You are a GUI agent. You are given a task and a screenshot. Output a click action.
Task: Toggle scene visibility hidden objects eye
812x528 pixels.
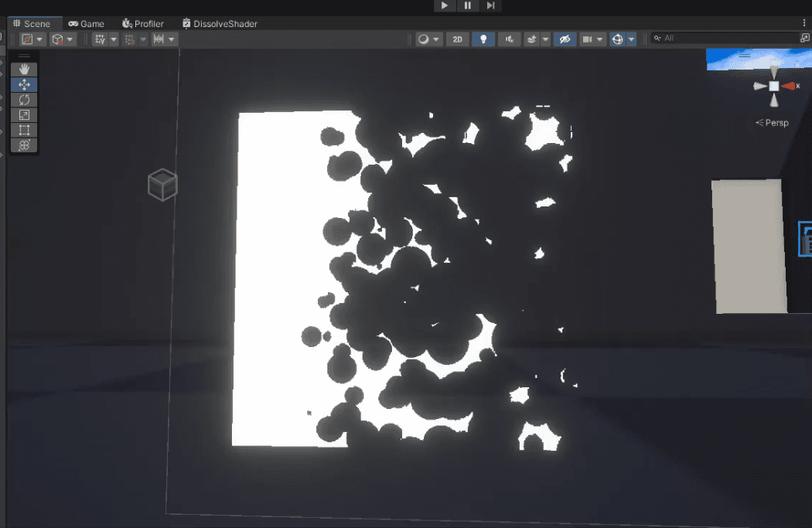coord(565,39)
